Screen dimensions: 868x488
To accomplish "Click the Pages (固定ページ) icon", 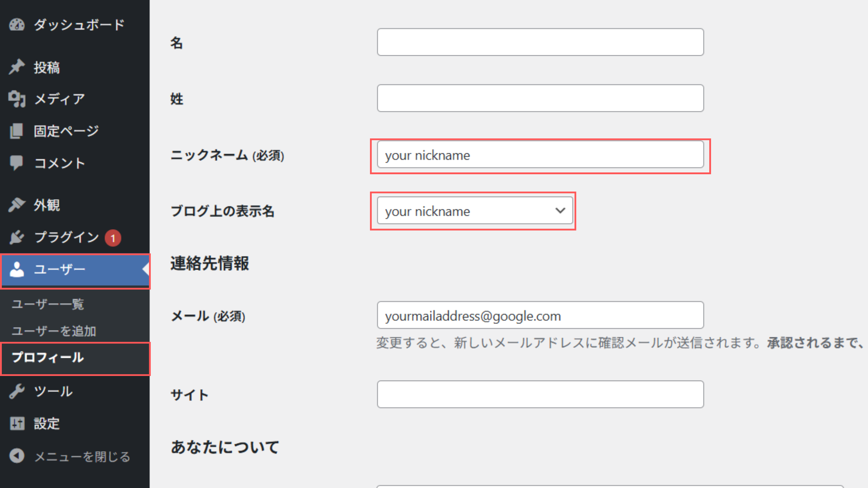I will click(x=17, y=131).
